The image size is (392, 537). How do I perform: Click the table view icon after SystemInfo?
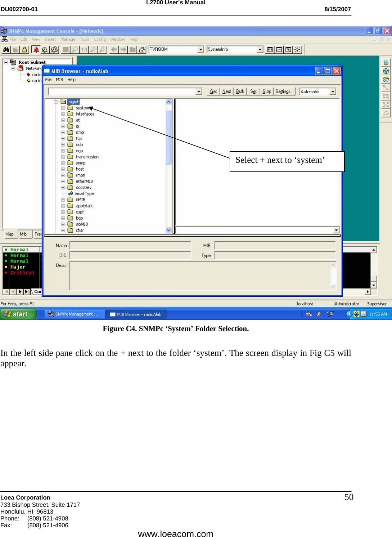tap(270, 50)
